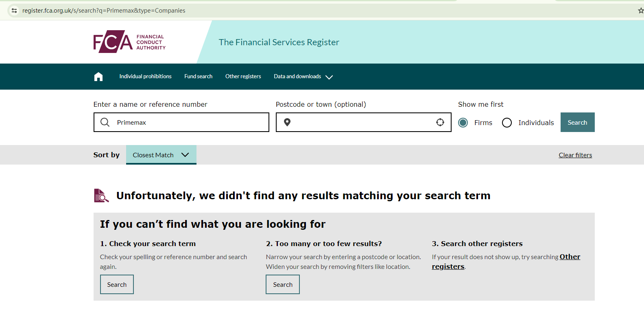Bookmark this page with the star icon
This screenshot has height=319, width=644.
[x=641, y=11]
